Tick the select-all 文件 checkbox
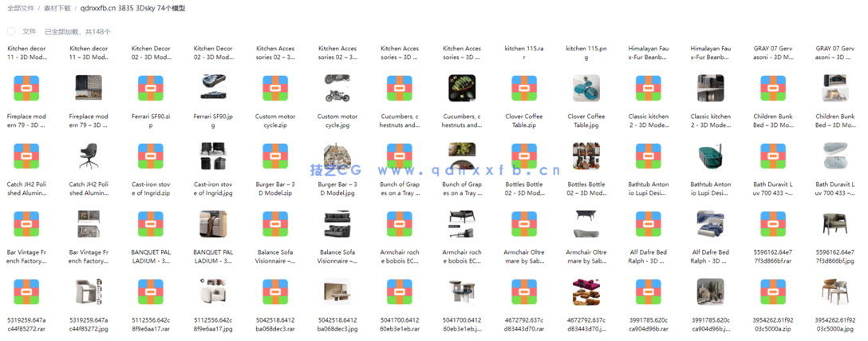The image size is (868, 341). click(x=11, y=32)
